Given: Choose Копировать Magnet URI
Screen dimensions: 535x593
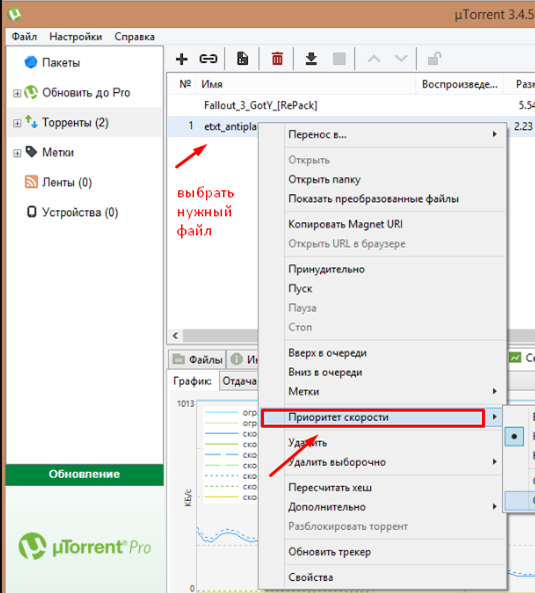Looking at the screenshot, I should coord(383,224).
